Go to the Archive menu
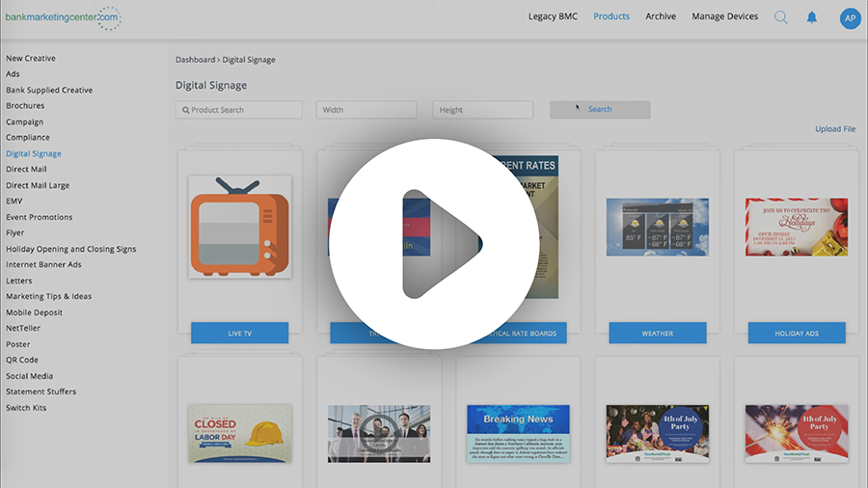This screenshot has width=868, height=488. click(661, 16)
